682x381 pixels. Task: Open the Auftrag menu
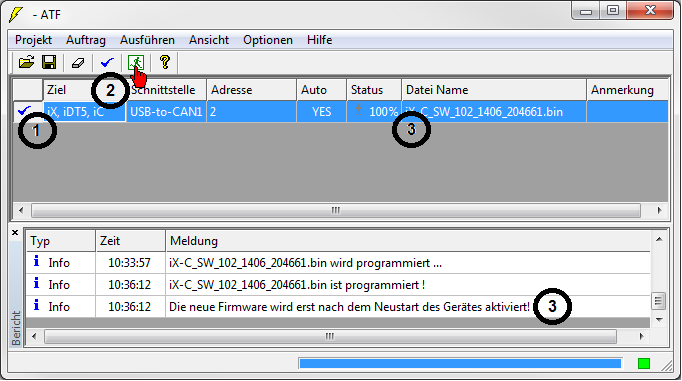[86, 40]
